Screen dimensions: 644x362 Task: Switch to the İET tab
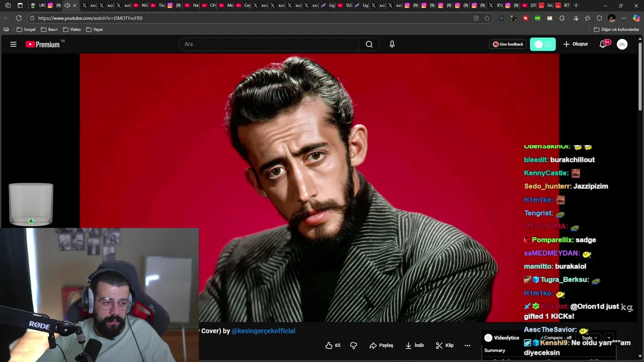[x=562, y=6]
